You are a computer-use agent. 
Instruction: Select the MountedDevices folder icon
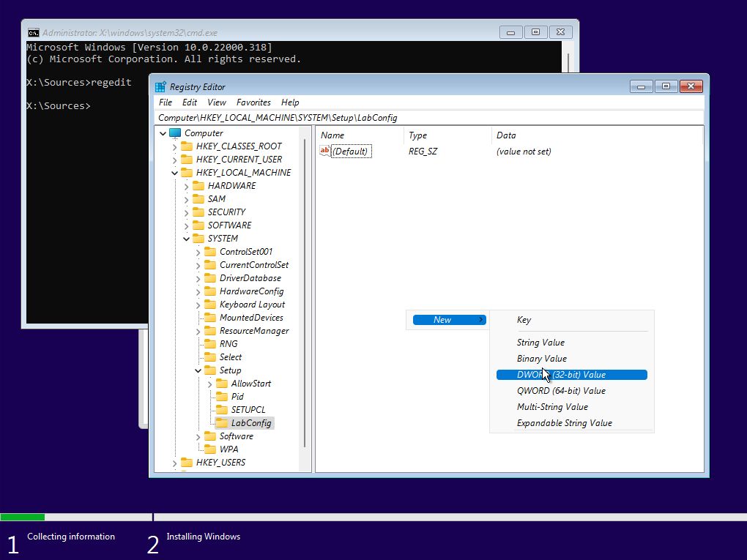coord(210,318)
